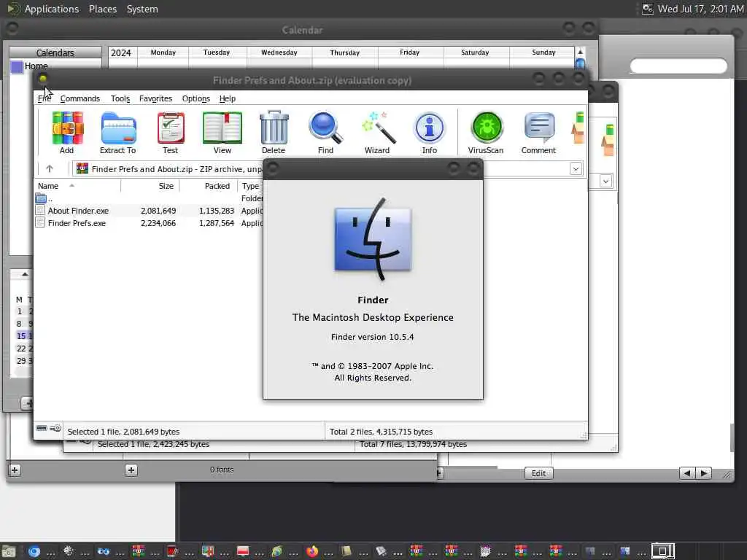The width and height of the screenshot is (747, 560).
Task: Launch the Wizard wand icon
Action: [x=379, y=128]
